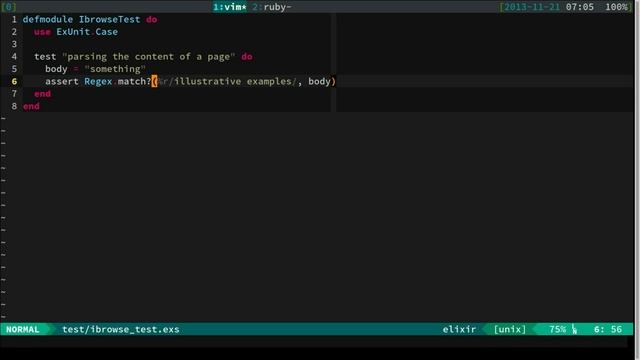Click the string "parsing the content of a page"
The width and height of the screenshot is (640, 360).
(x=149, y=56)
